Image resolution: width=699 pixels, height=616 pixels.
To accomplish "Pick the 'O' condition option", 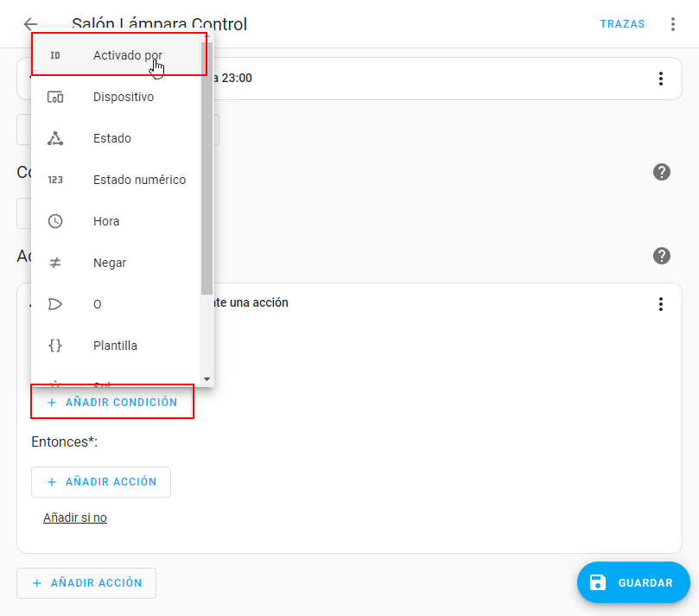I will [x=97, y=304].
